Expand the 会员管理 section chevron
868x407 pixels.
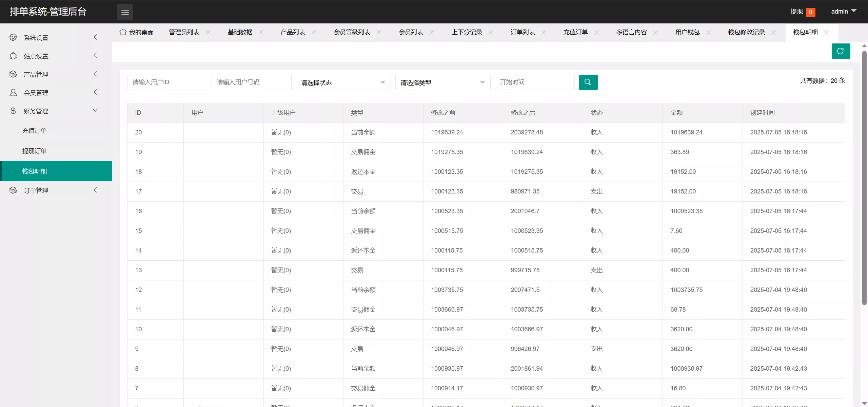coord(95,92)
